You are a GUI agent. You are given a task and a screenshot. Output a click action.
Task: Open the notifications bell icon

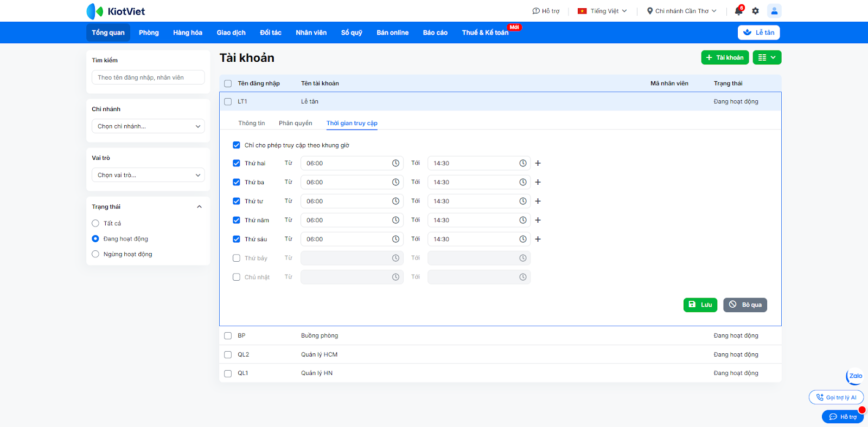[x=738, y=11]
